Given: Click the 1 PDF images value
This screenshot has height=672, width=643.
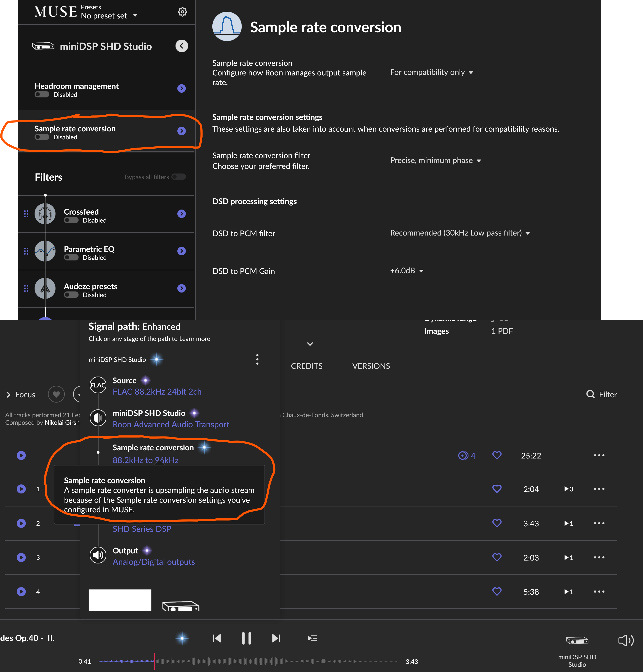Looking at the screenshot, I should click(502, 331).
